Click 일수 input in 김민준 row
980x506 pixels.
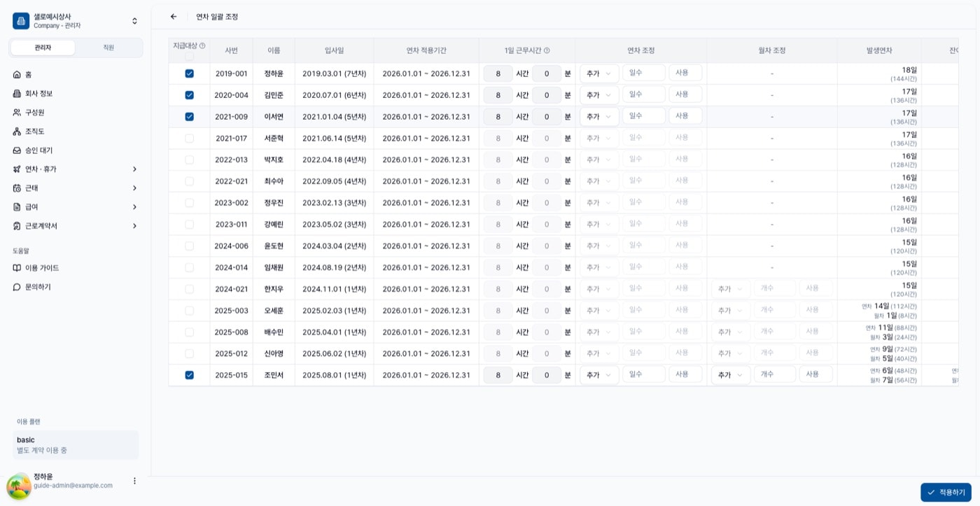(x=644, y=94)
